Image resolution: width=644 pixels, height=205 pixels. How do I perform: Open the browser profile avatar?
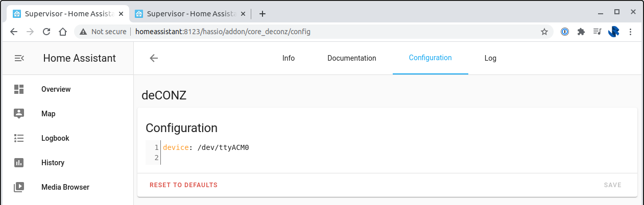(x=614, y=32)
